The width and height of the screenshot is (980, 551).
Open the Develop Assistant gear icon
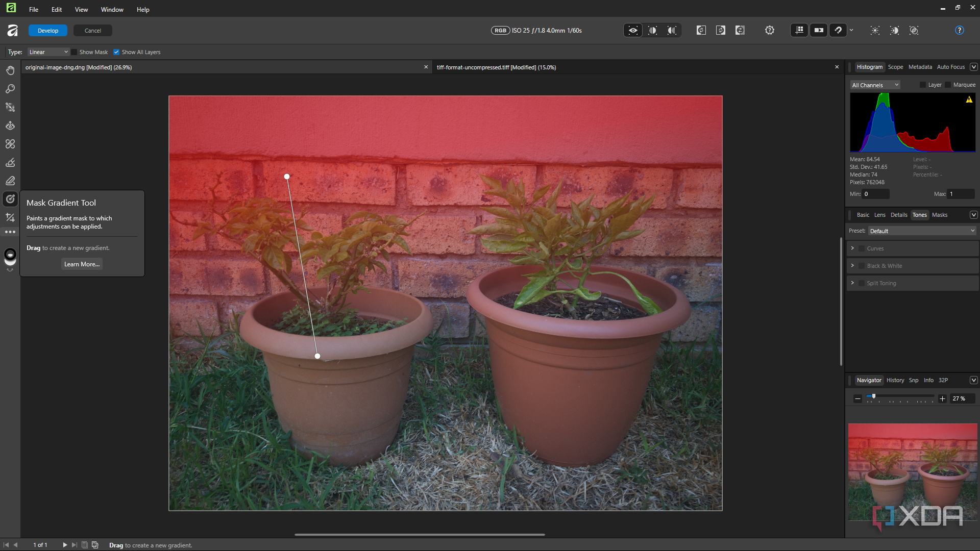770,31
